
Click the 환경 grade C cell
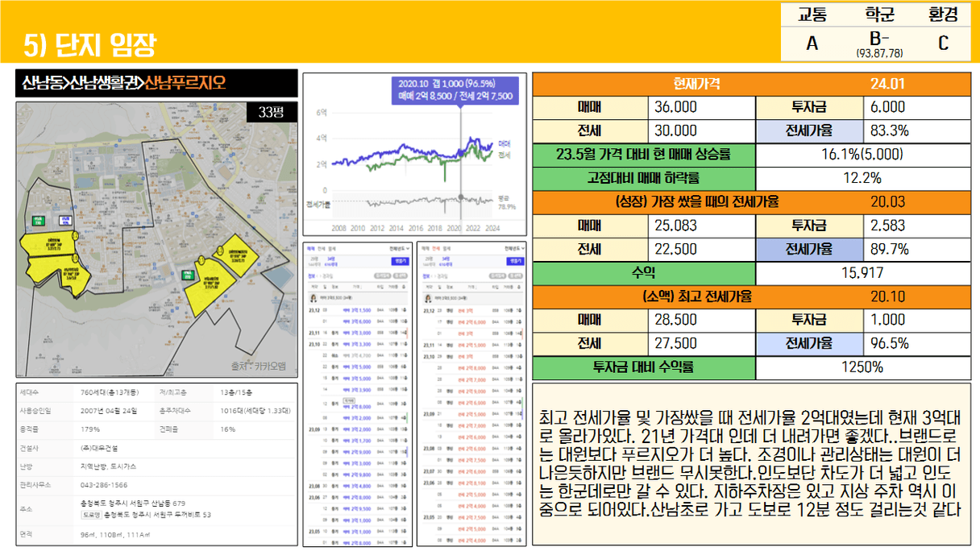coord(943,43)
